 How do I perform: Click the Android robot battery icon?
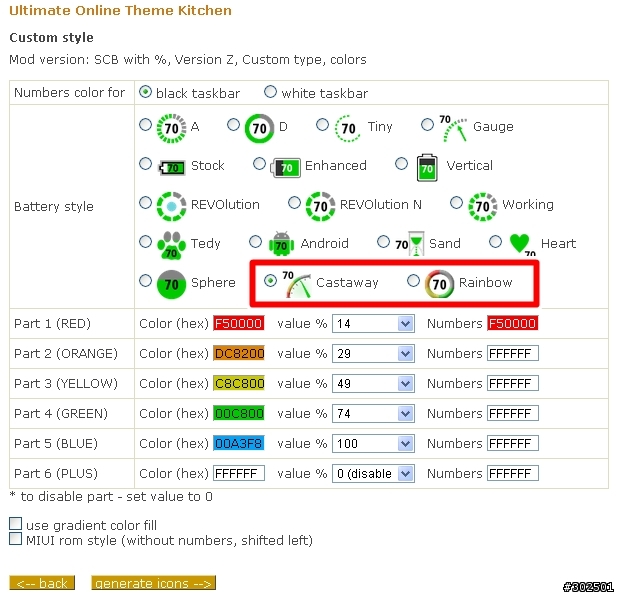point(281,244)
